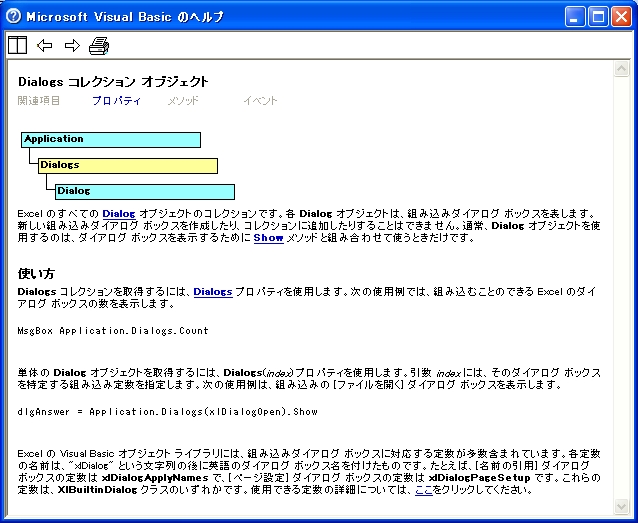Open the Dialog object hyperlink in paragraph
This screenshot has width=638, height=523.
tap(119, 214)
